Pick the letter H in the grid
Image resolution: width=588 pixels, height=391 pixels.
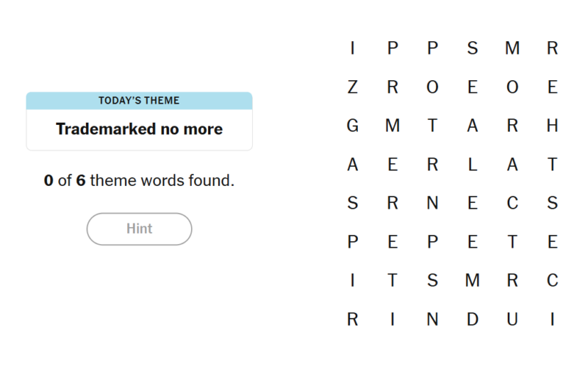click(553, 126)
